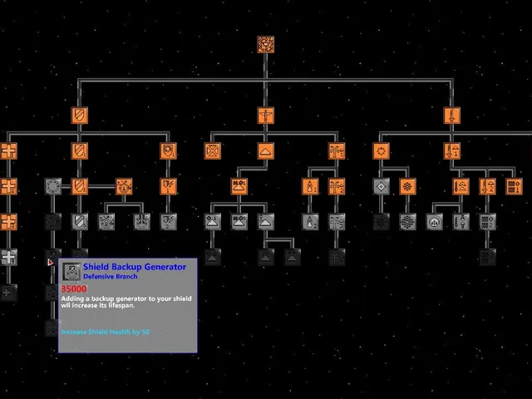Click the "Defensive Branch" subtitle text
This screenshot has width=532, height=399.
pos(111,277)
